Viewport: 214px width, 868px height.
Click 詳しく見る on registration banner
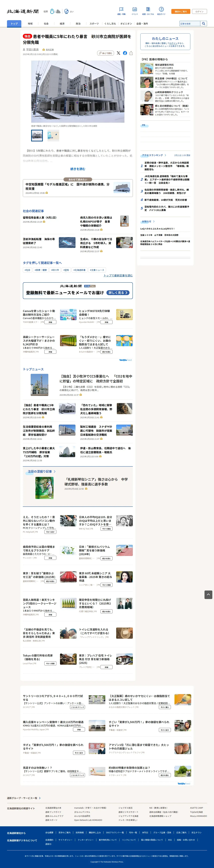[118, 293]
